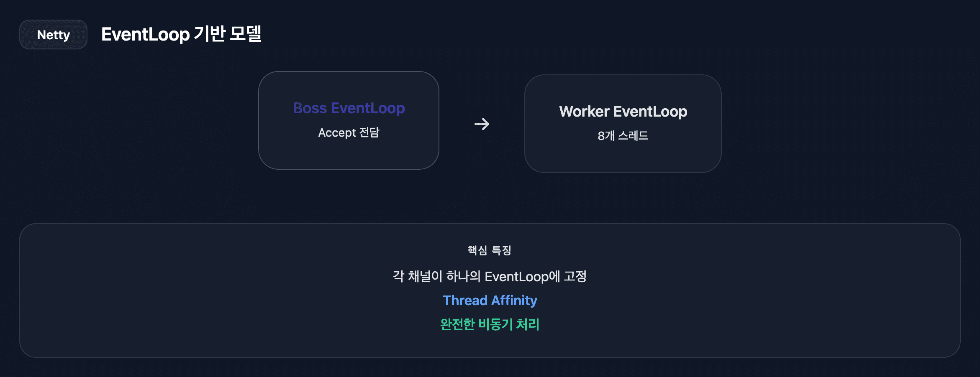
Task: Select the 'EventLoop 기반 모델' heading
Action: click(x=181, y=34)
